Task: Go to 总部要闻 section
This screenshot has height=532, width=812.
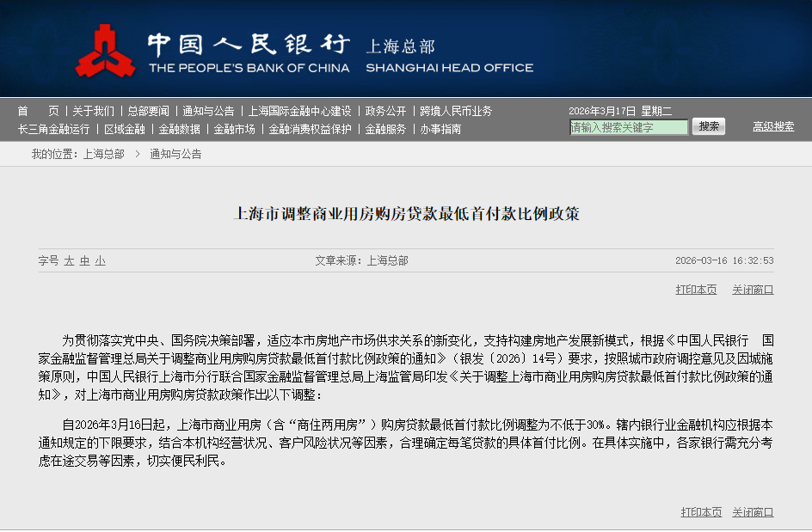Action: (x=148, y=111)
